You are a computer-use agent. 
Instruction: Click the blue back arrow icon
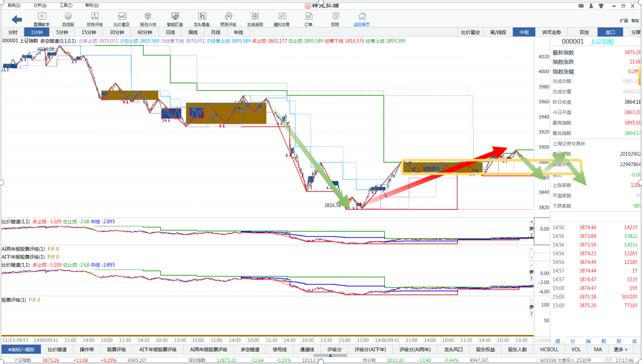(x=16, y=19)
